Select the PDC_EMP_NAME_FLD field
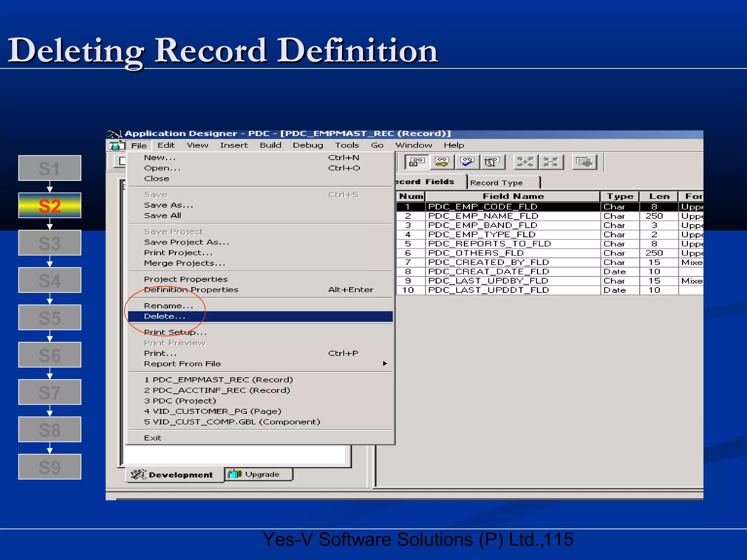Image resolution: width=747 pixels, height=560 pixels. [513, 216]
